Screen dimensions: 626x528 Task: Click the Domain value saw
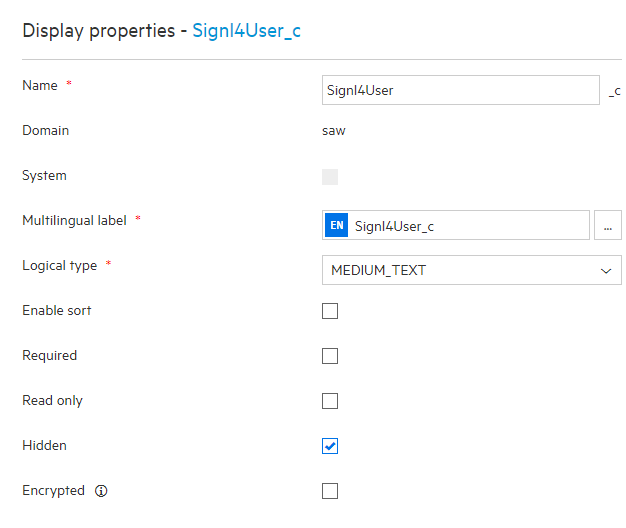[333, 131]
